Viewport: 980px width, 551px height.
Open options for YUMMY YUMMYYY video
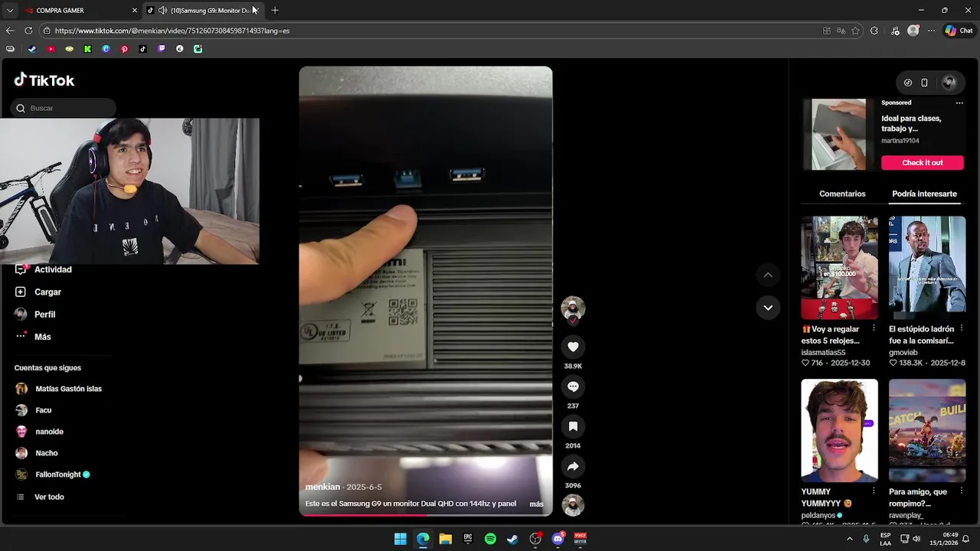pyautogui.click(x=874, y=491)
